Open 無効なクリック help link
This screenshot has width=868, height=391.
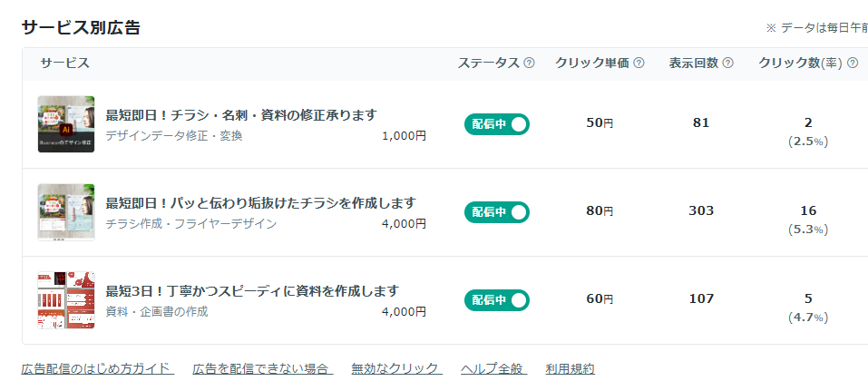pyautogui.click(x=396, y=368)
